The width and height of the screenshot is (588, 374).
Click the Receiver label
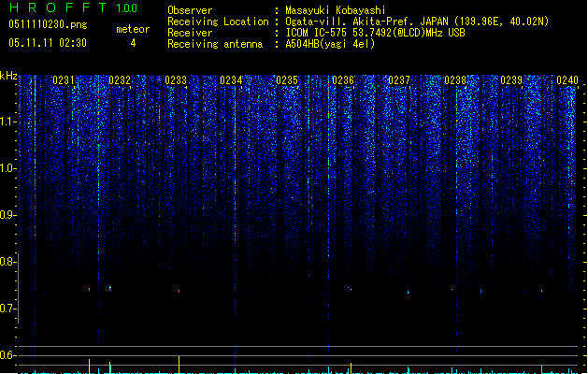[x=190, y=33]
